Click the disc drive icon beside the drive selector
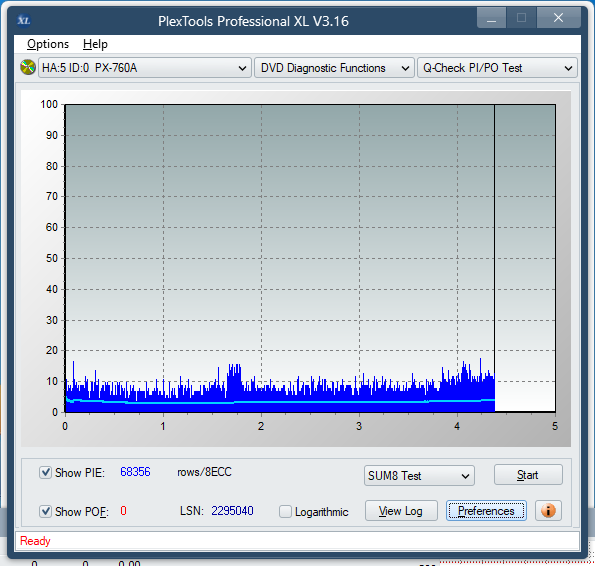Image resolution: width=595 pixels, height=566 pixels. pos(28,68)
